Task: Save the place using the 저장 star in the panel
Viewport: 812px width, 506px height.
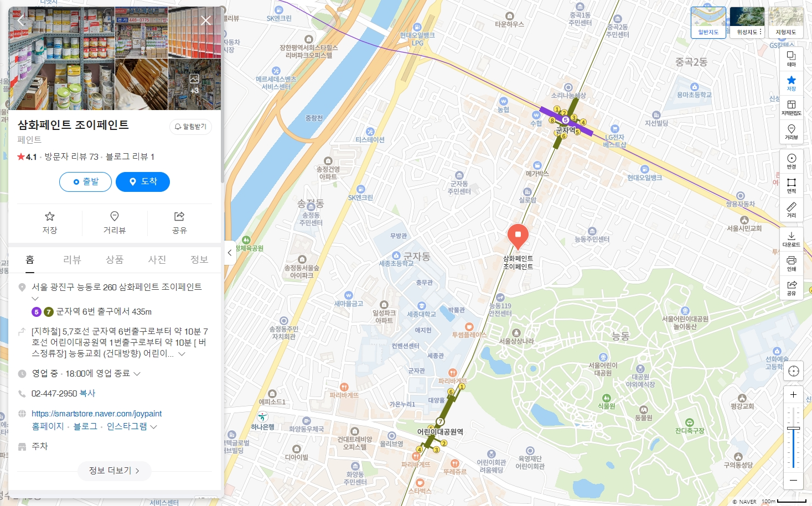Action: [50, 222]
